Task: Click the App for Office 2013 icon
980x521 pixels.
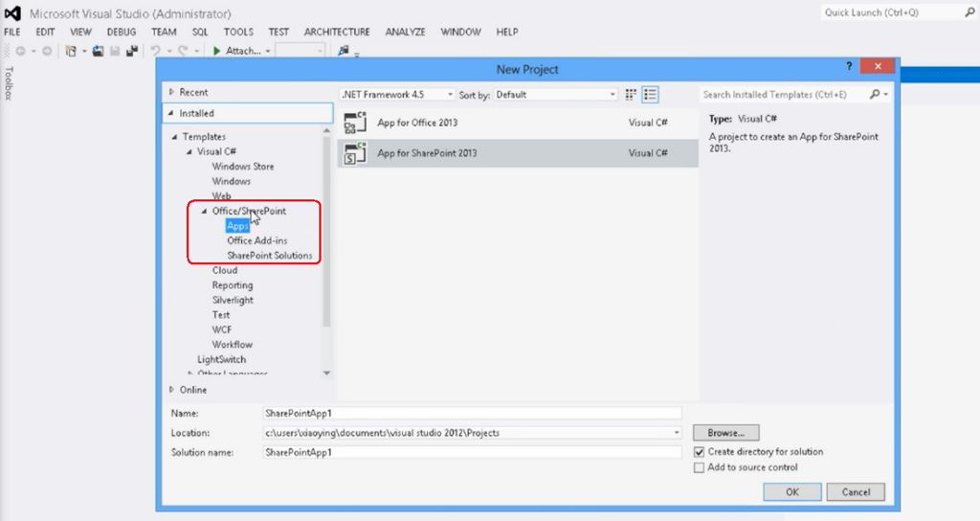Action: (355, 123)
